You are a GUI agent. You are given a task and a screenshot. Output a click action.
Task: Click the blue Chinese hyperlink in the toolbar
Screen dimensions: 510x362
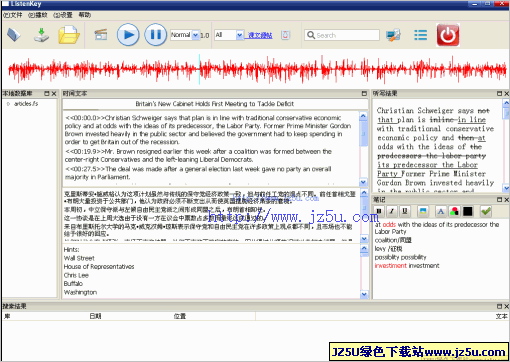[260, 35]
